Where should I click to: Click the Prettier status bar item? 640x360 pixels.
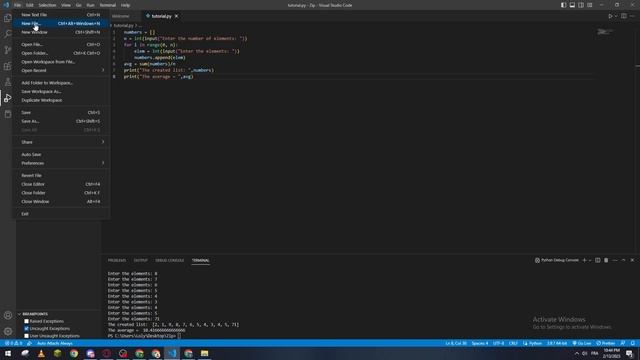pos(606,343)
